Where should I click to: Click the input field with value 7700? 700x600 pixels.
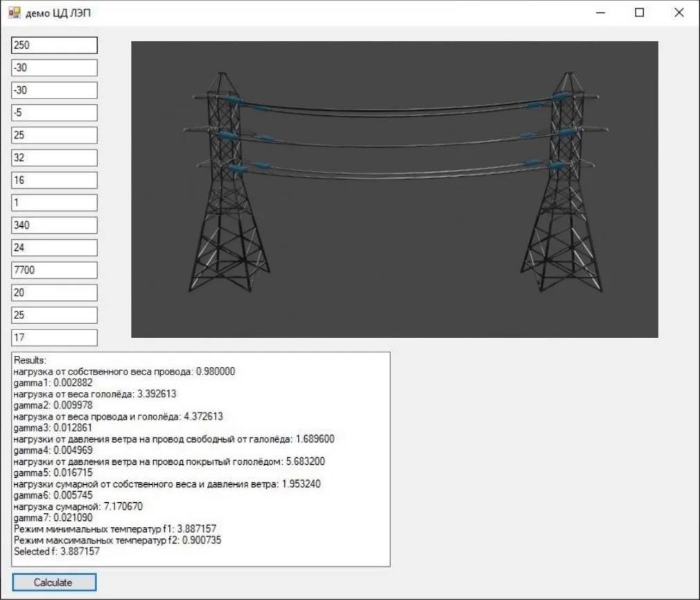(54, 270)
